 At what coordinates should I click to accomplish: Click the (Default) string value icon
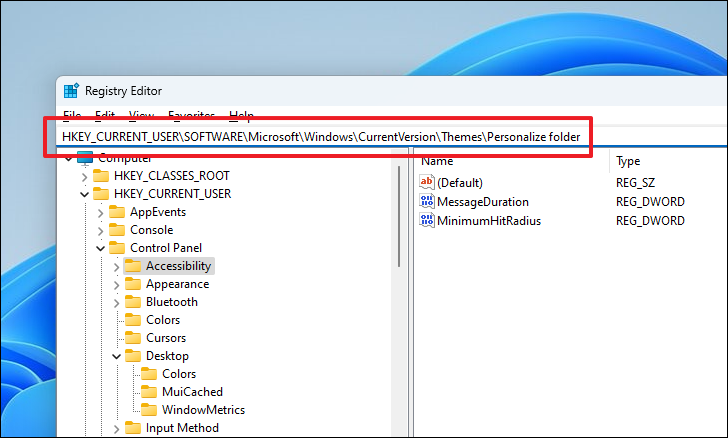(427, 182)
